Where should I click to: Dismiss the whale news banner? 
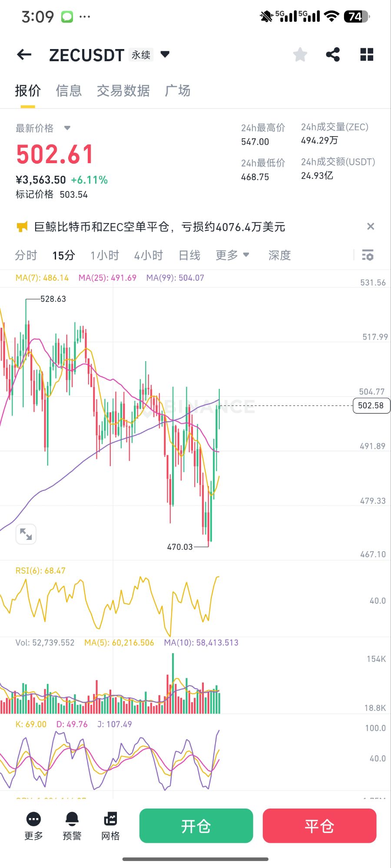370,227
